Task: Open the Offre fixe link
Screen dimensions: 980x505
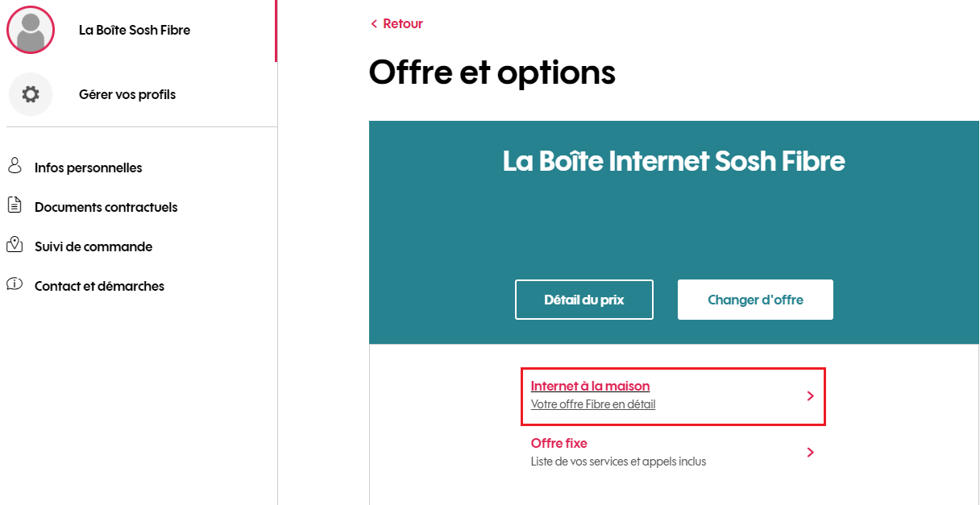Action: click(559, 443)
